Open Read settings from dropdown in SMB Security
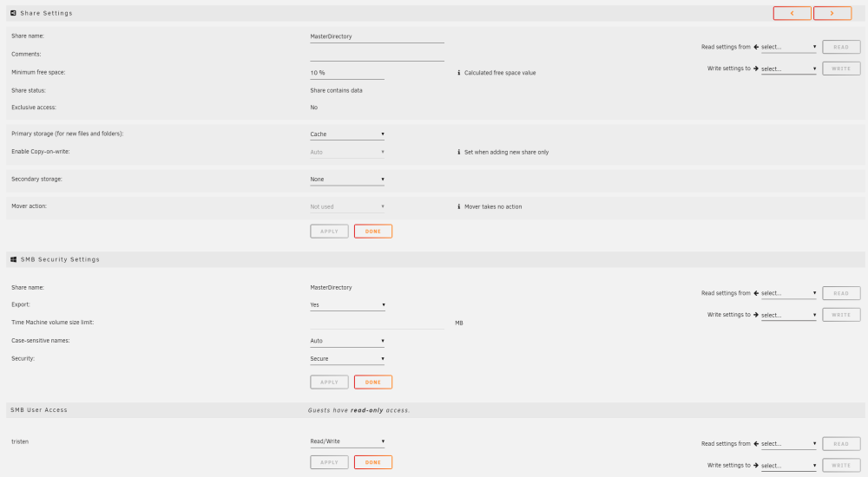 (788, 293)
